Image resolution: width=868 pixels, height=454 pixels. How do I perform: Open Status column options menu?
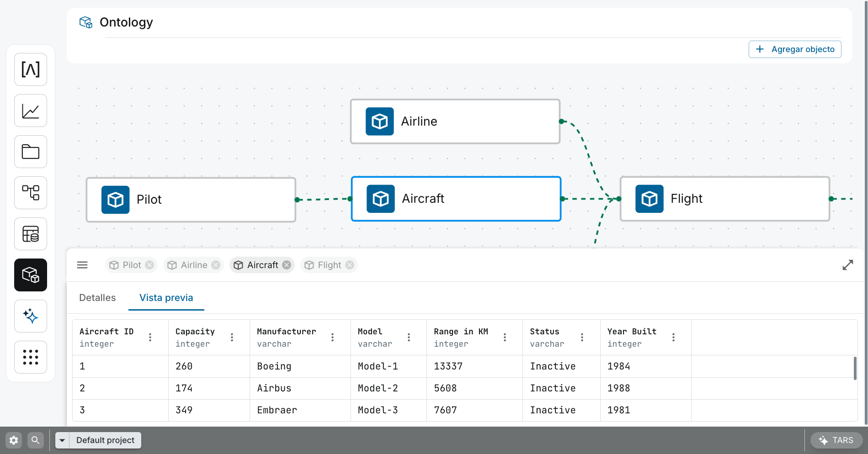[582, 338]
